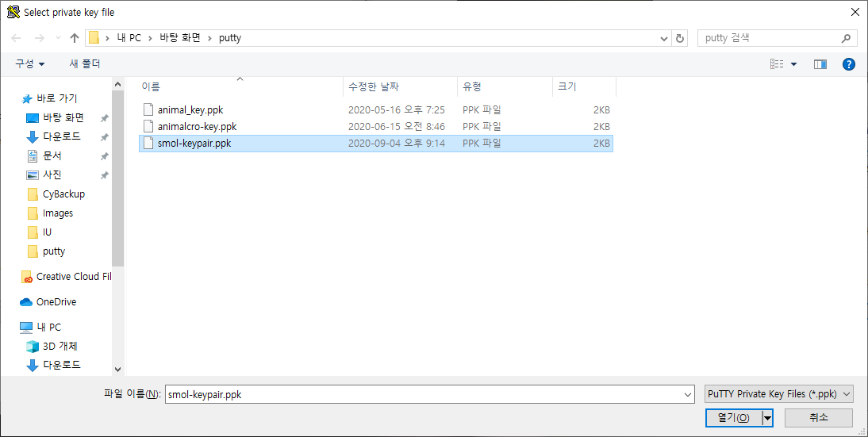Change view layout icon

[x=777, y=64]
